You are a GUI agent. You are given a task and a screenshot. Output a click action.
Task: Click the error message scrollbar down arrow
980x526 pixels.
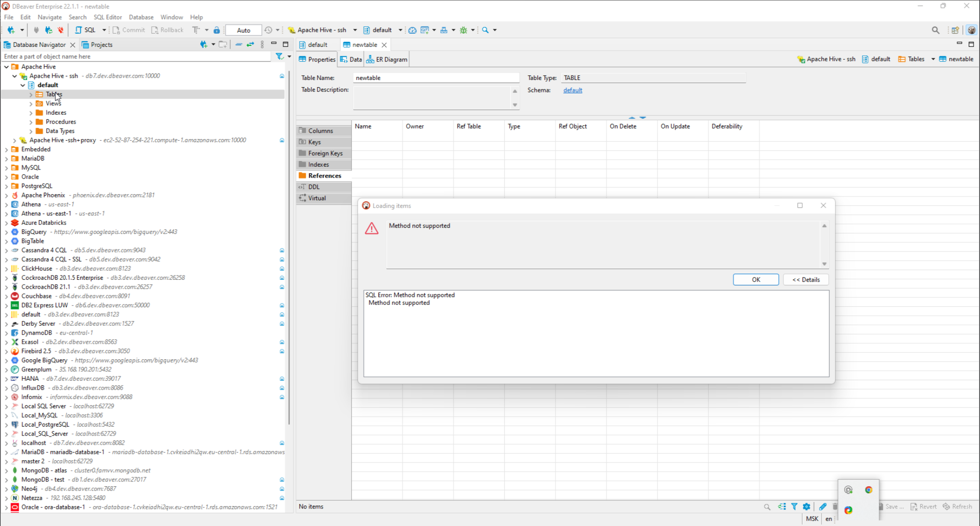(824, 264)
